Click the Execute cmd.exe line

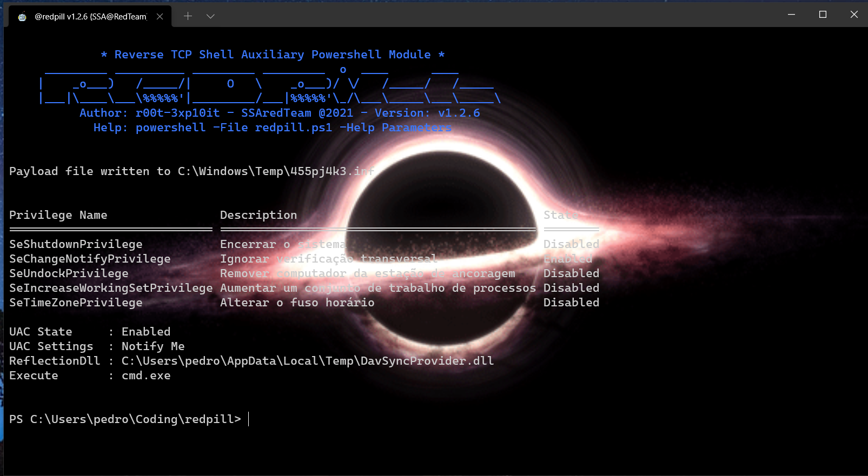coord(90,376)
